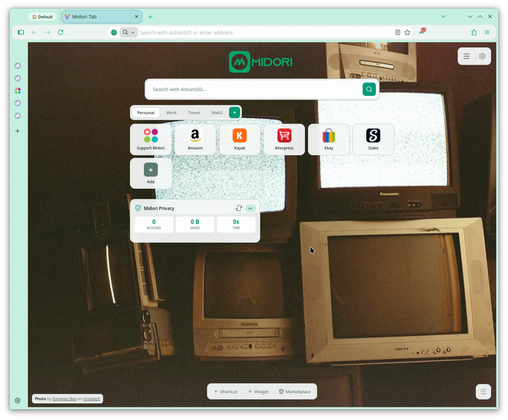Open the Unsplash link
Image resolution: width=508 pixels, height=420 pixels.
[x=91, y=399]
